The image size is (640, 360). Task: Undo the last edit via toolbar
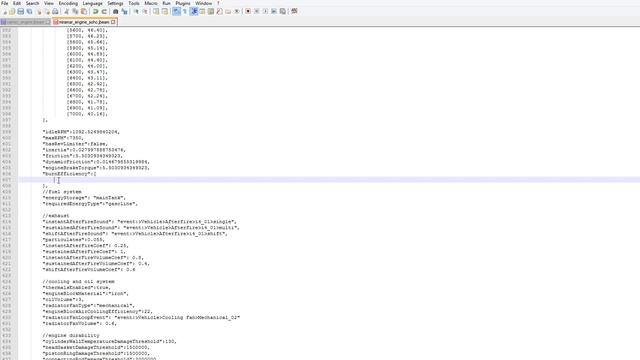point(95,11)
